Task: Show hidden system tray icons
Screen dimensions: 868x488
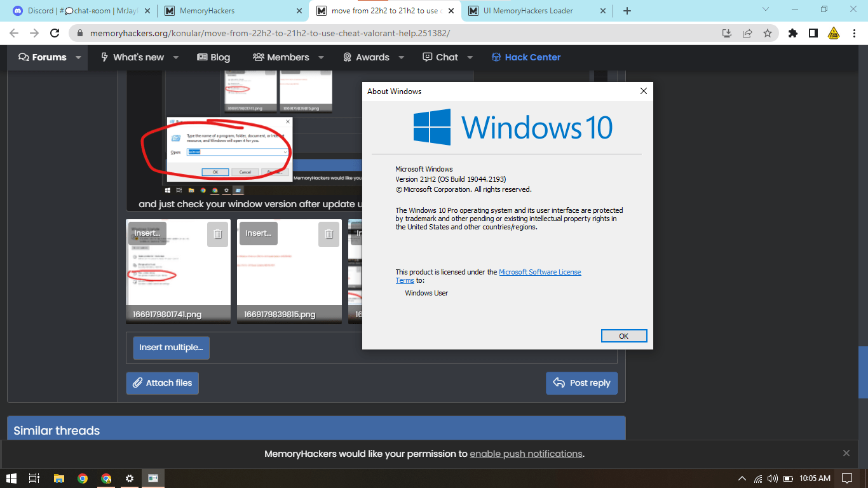Action: (742, 478)
